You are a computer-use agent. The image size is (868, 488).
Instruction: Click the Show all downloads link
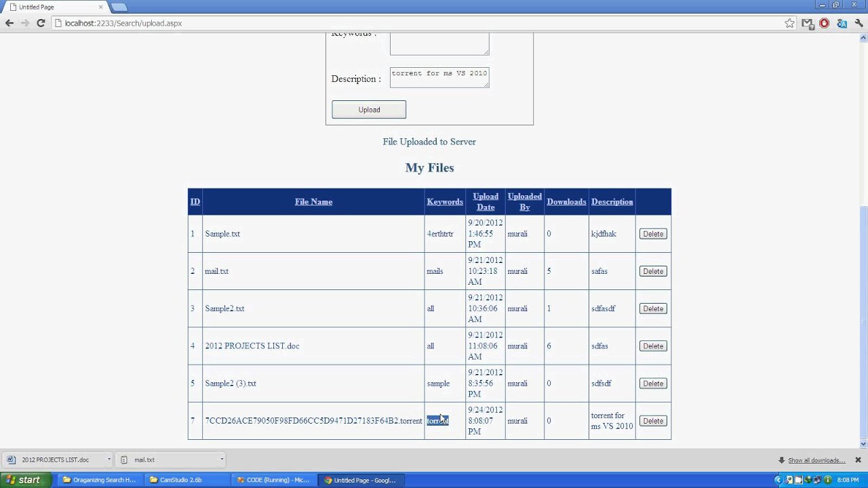point(816,460)
